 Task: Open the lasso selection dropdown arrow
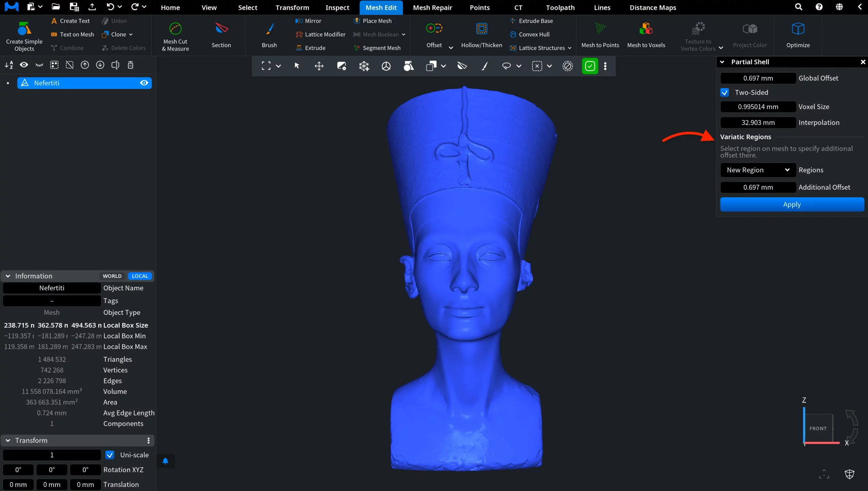(519, 66)
